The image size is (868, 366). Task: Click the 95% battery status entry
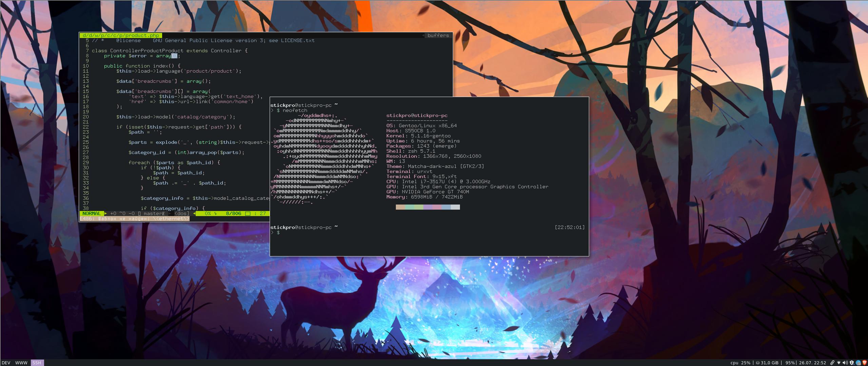[790, 363]
